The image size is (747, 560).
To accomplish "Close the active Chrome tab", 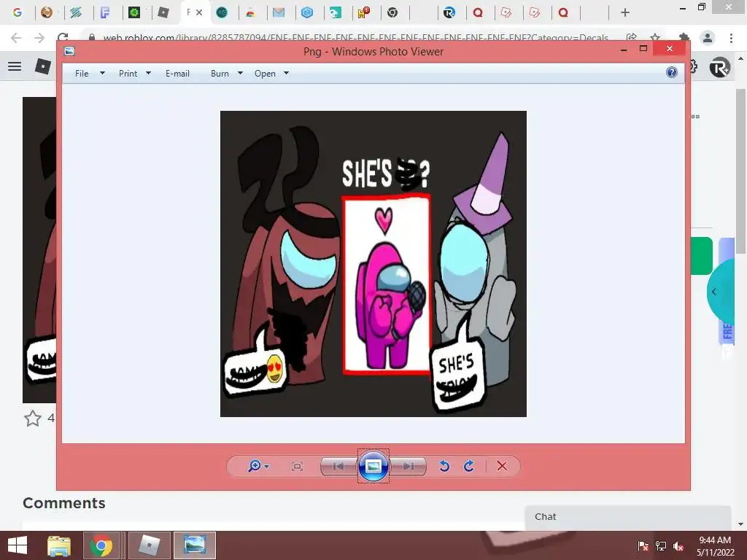I will (199, 12).
